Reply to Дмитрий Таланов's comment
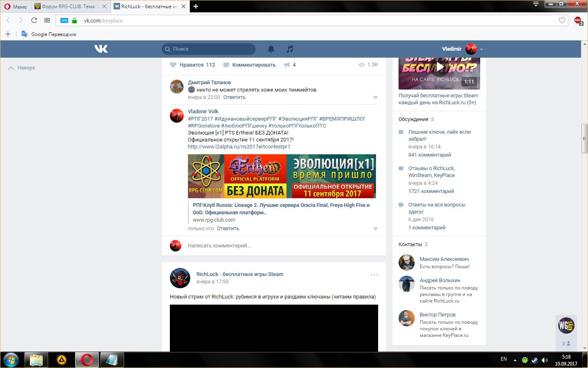588x368 pixels. tap(234, 97)
